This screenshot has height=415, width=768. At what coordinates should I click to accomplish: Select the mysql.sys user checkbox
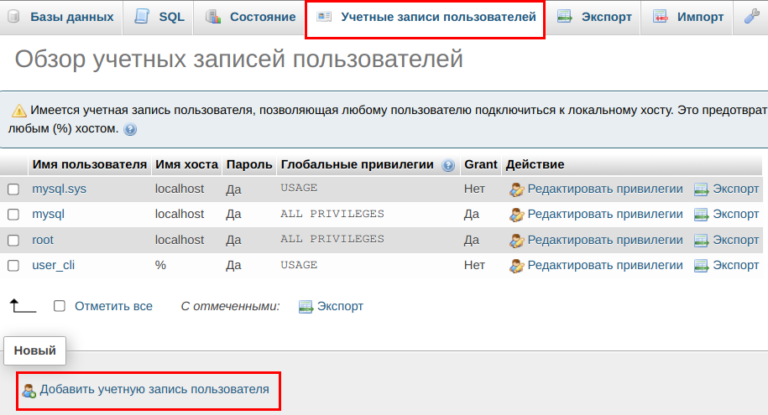[x=14, y=189]
